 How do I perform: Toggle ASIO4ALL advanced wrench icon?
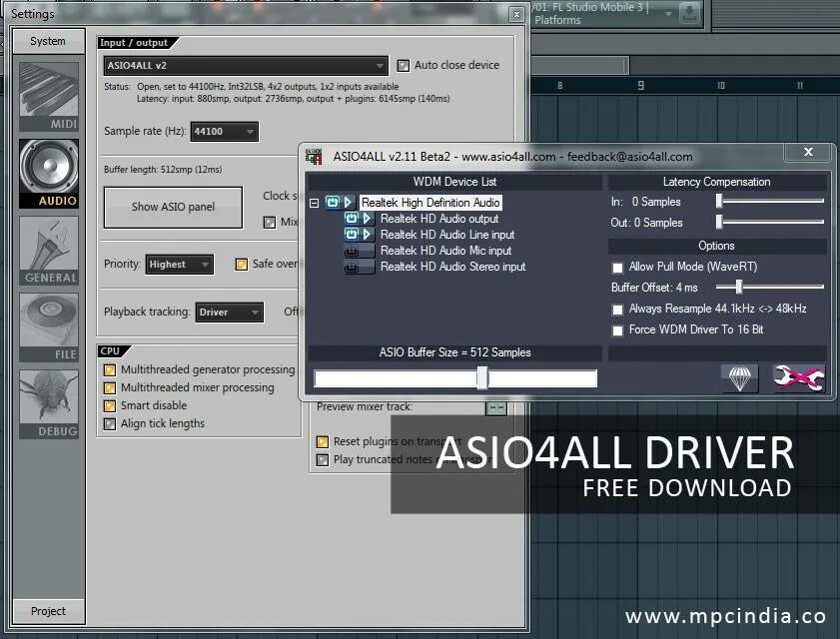[x=798, y=378]
